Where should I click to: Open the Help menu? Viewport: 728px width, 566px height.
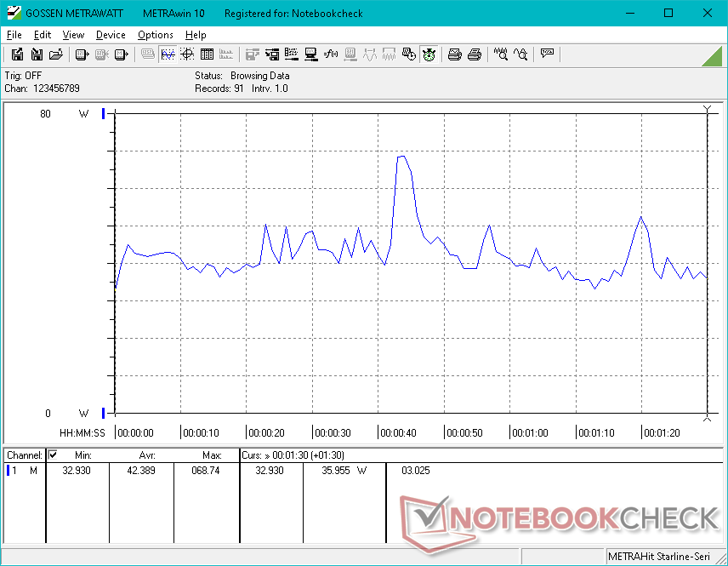tap(196, 35)
